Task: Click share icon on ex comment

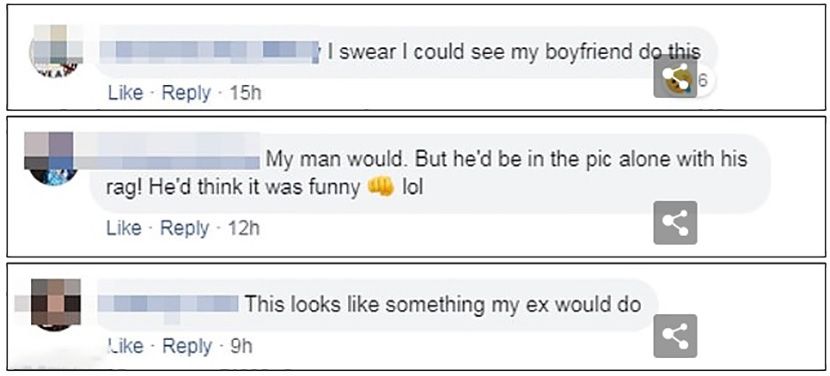Action: [675, 336]
